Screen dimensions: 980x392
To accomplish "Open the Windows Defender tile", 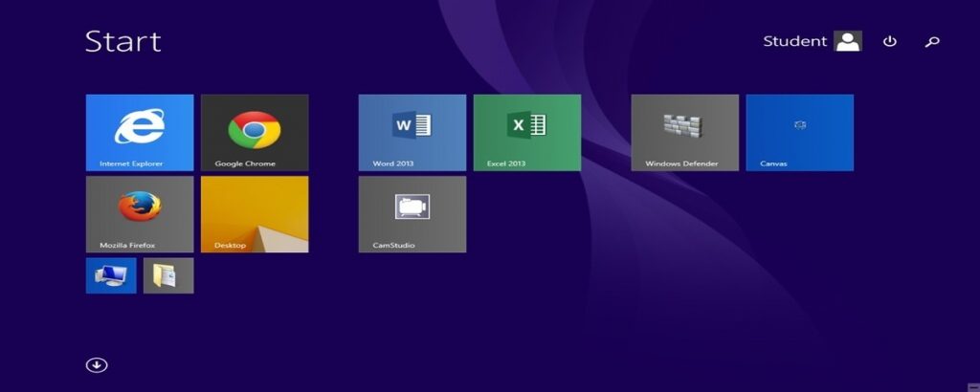I will pos(684,132).
